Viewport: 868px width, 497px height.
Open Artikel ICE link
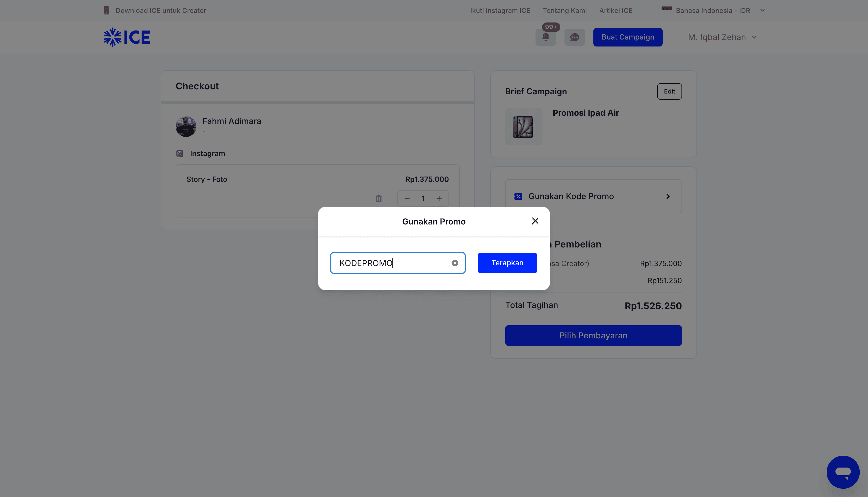pyautogui.click(x=616, y=10)
